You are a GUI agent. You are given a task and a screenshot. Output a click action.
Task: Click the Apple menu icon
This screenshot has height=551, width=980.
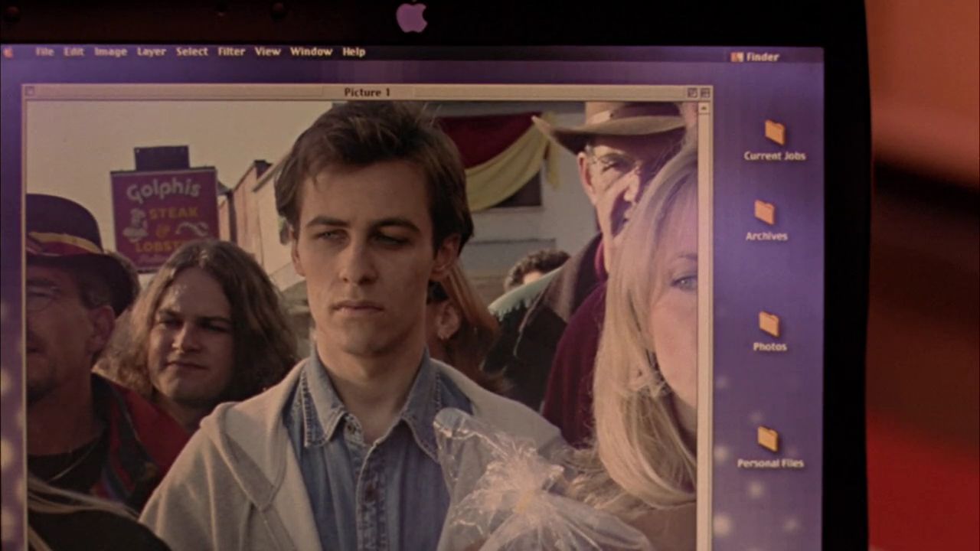tap(8, 53)
